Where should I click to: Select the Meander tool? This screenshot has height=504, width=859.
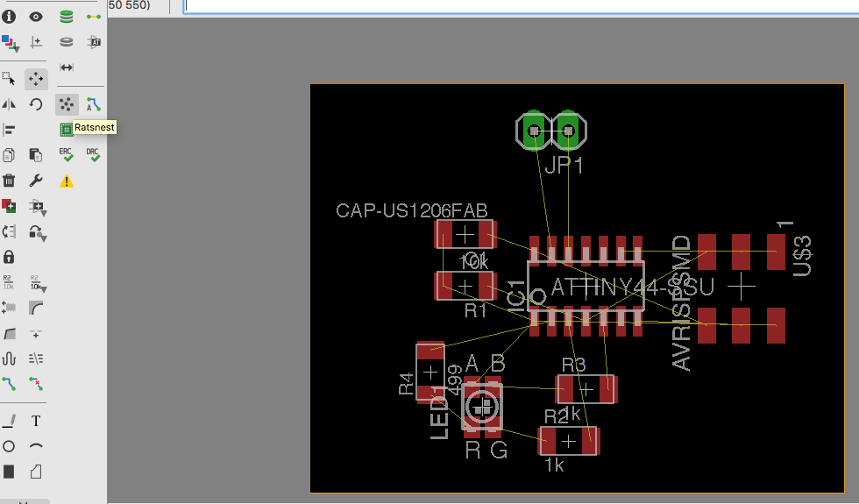coord(9,358)
